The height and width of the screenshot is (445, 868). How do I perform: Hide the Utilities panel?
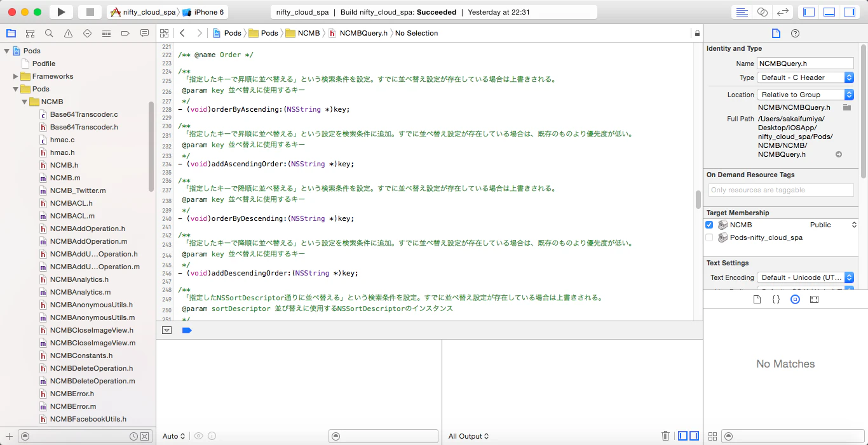click(x=850, y=12)
